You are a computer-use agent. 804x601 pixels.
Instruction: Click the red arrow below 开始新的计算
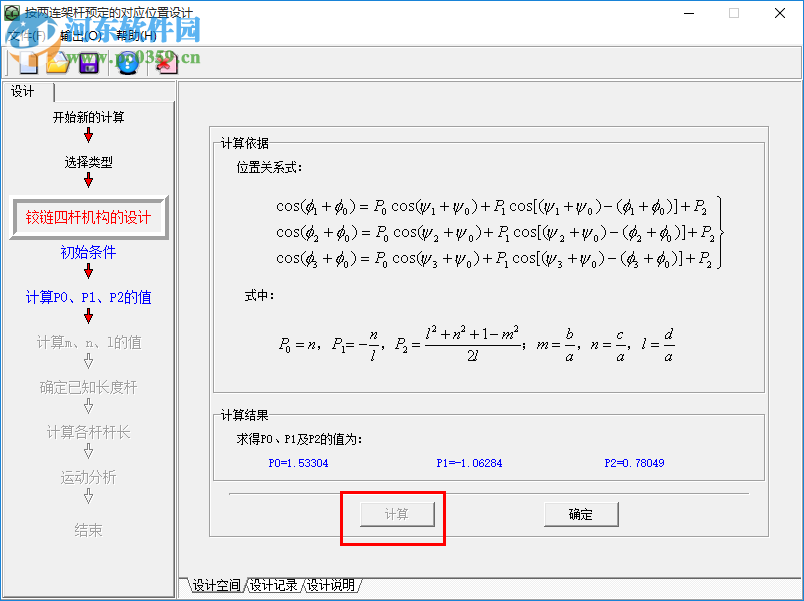88,135
